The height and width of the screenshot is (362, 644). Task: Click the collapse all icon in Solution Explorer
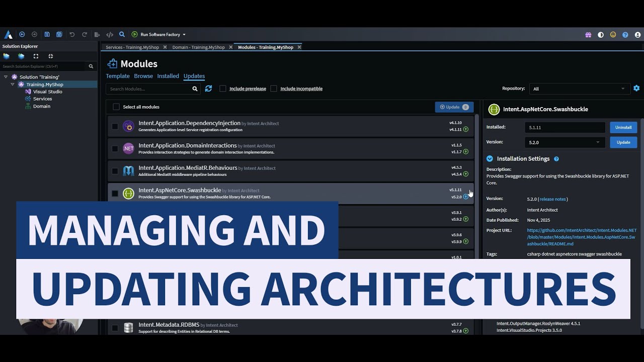pyautogui.click(x=50, y=56)
